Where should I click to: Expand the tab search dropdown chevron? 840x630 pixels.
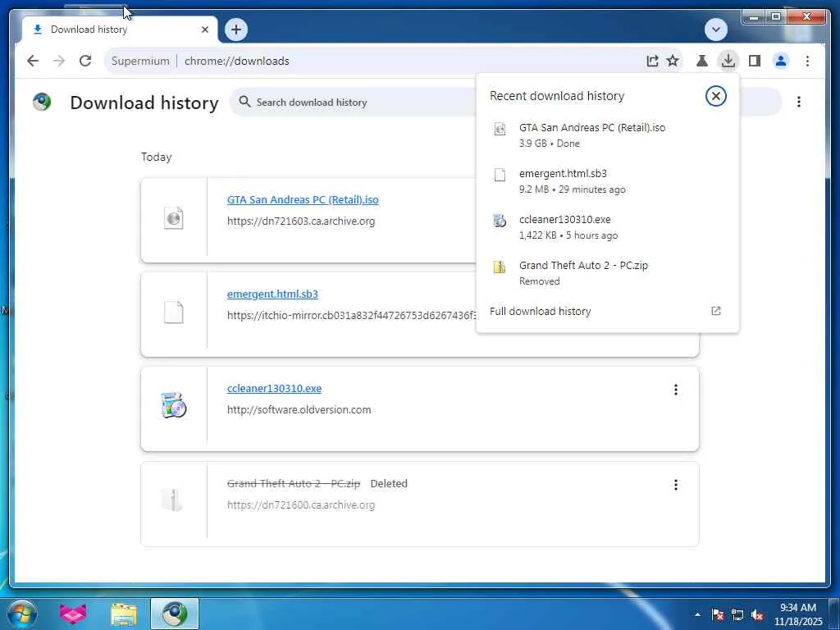[x=716, y=30]
